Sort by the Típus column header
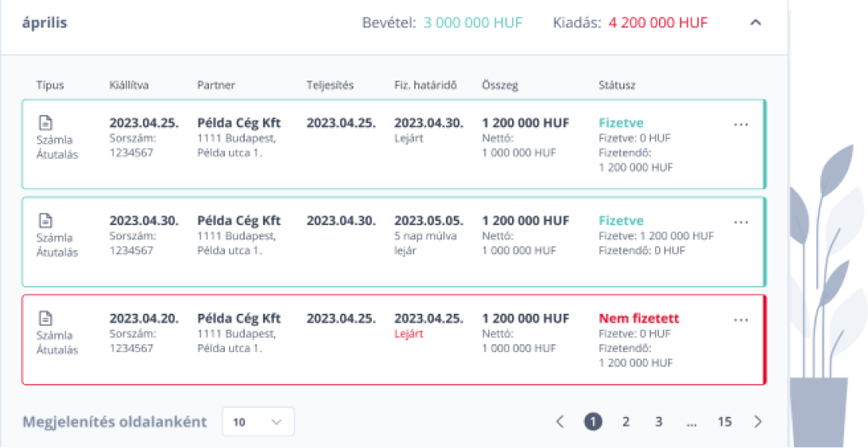Image resolution: width=868 pixels, height=448 pixels. 50,85
